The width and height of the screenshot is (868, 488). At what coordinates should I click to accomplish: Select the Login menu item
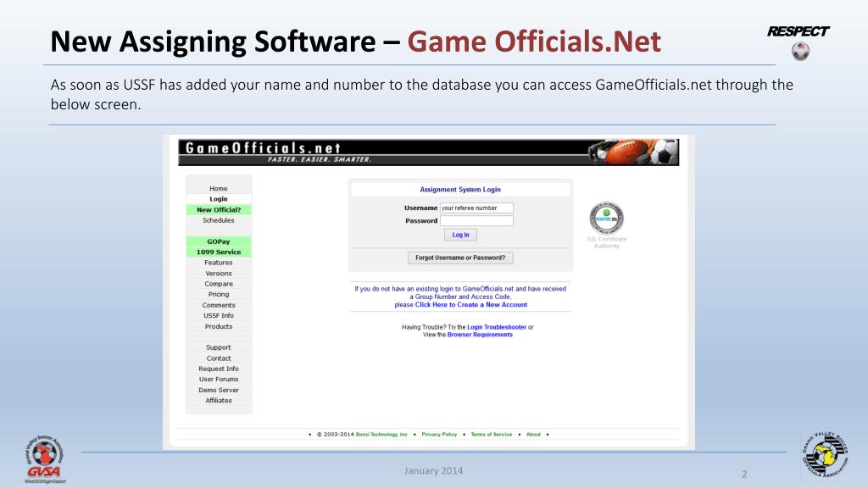click(219, 199)
